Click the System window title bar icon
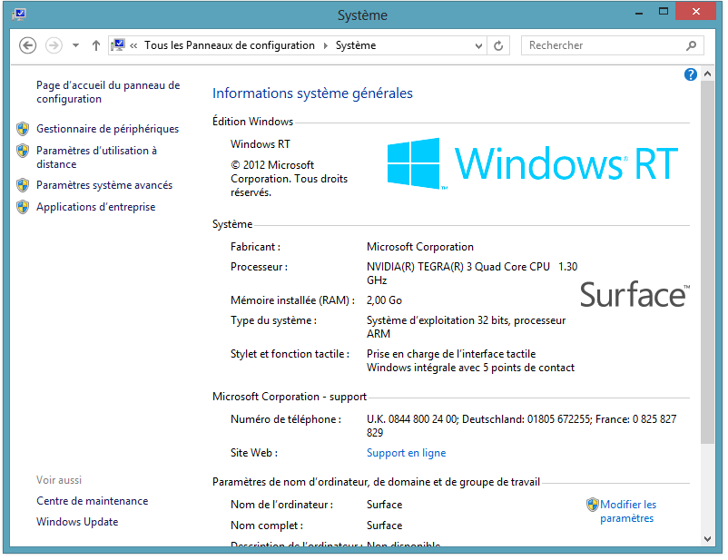Image resolution: width=728 pixels, height=560 pixels. point(19,14)
